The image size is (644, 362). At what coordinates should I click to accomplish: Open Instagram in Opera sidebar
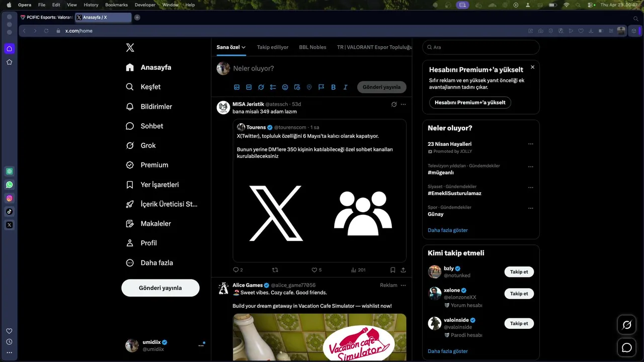(x=9, y=198)
